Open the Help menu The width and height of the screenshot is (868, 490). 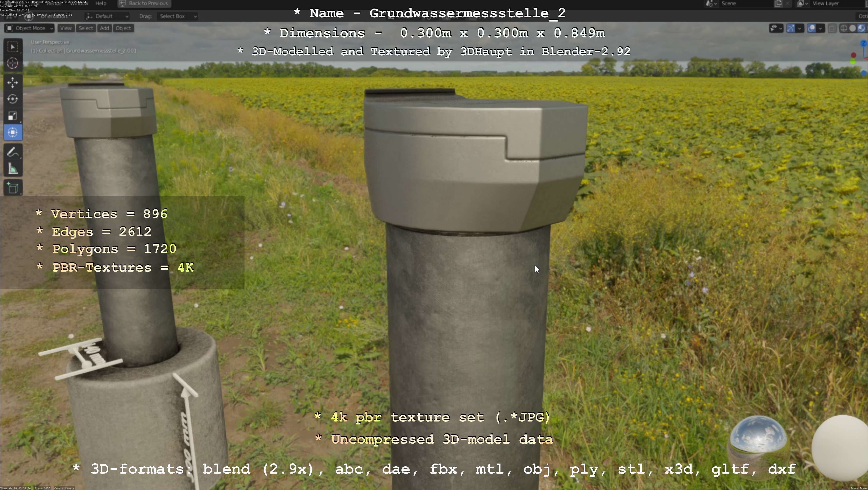click(101, 3)
